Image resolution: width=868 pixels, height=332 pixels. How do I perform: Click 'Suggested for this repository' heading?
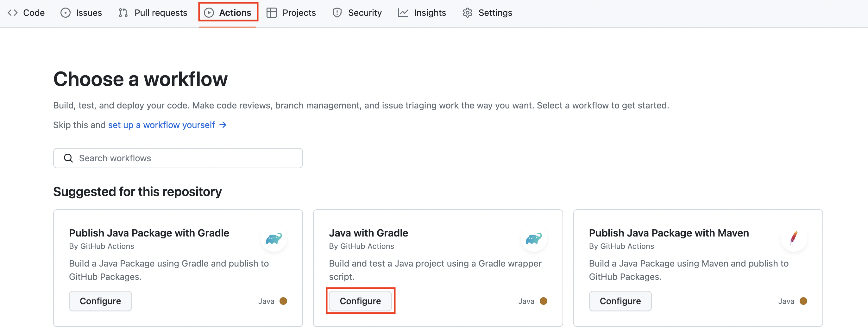[x=137, y=192]
